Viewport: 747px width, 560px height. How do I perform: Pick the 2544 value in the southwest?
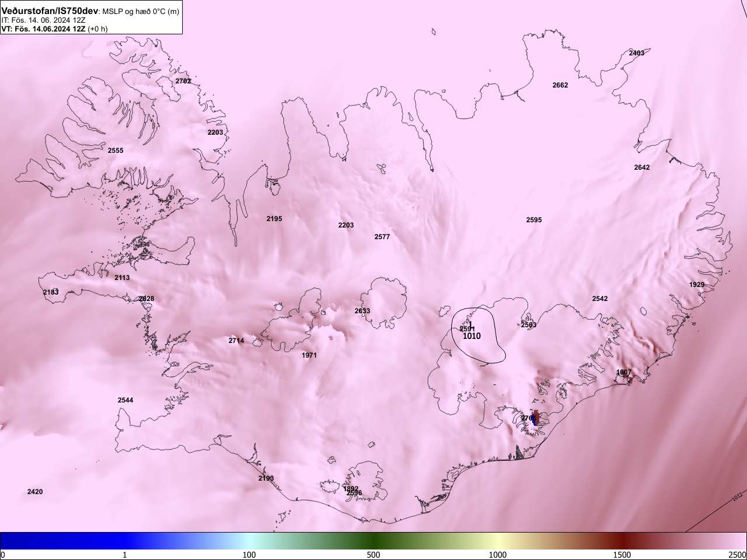click(125, 400)
